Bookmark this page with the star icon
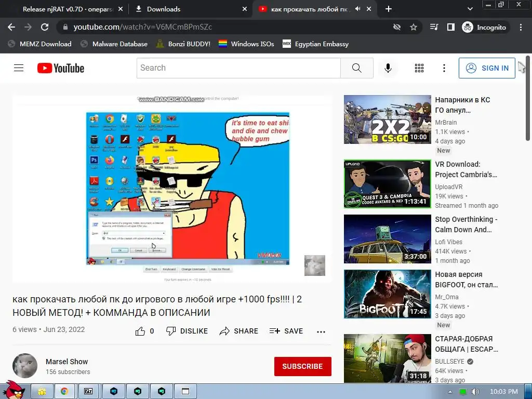Viewport: 532px width, 399px height. [x=413, y=27]
